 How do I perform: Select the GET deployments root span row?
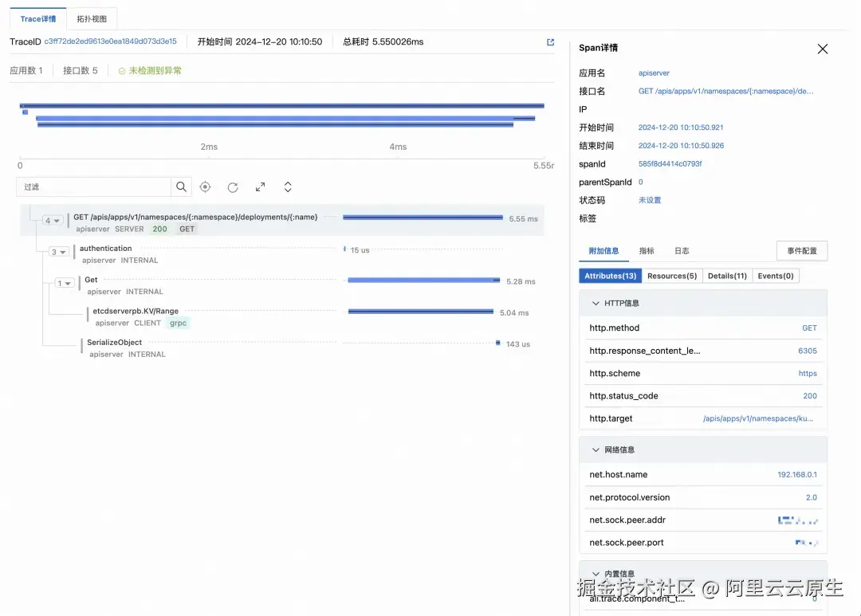point(282,220)
